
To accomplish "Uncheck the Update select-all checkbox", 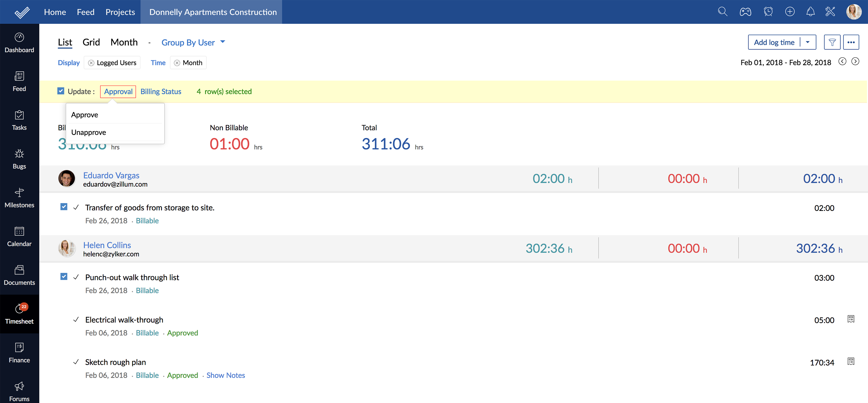I will click(x=61, y=91).
